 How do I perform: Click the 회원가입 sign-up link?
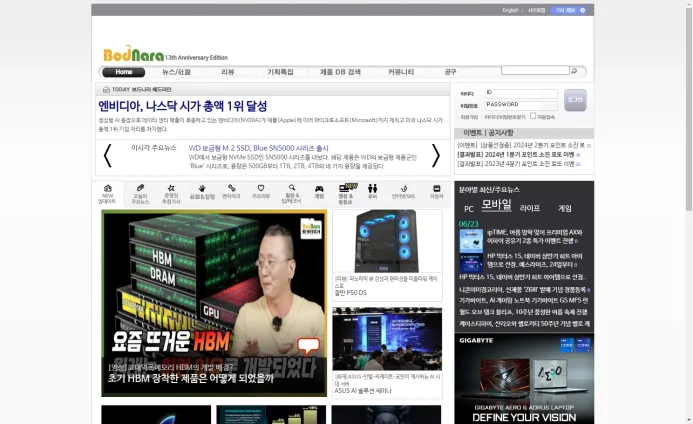469,117
